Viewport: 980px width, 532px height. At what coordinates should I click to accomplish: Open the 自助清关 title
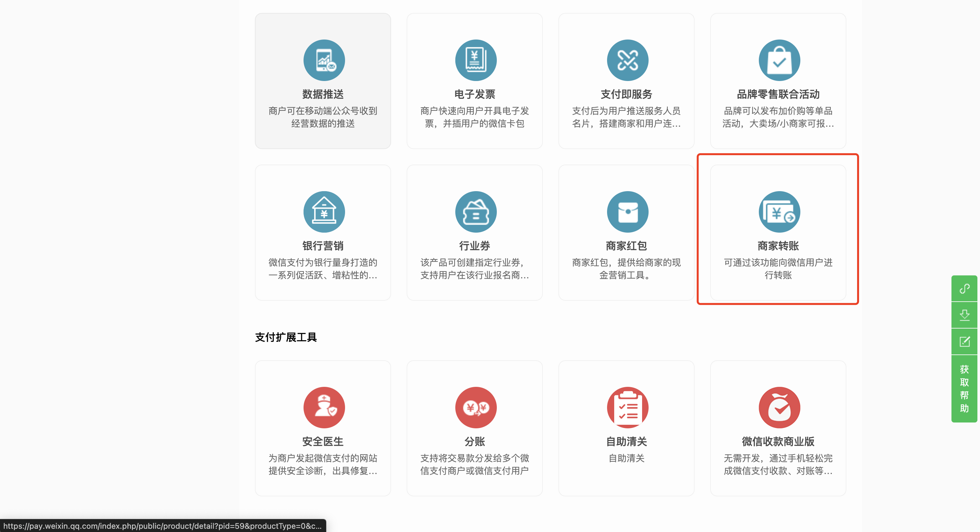tap(626, 441)
